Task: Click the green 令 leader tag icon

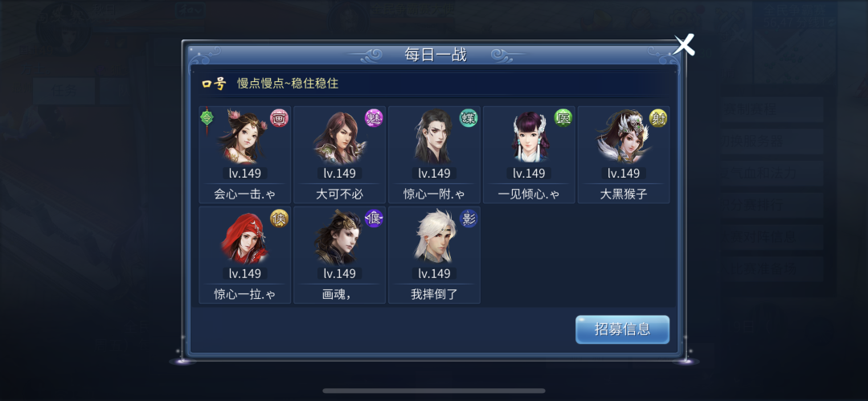Action: [x=207, y=118]
